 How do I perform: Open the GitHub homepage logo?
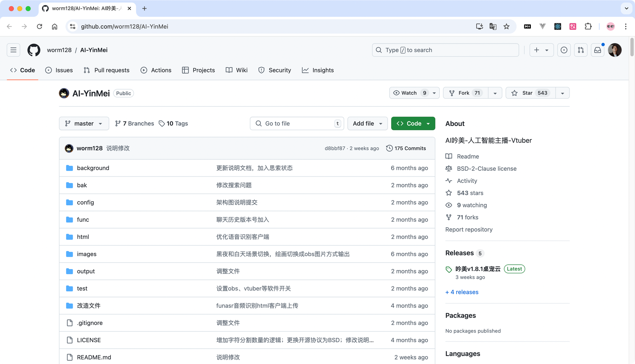pyautogui.click(x=34, y=50)
